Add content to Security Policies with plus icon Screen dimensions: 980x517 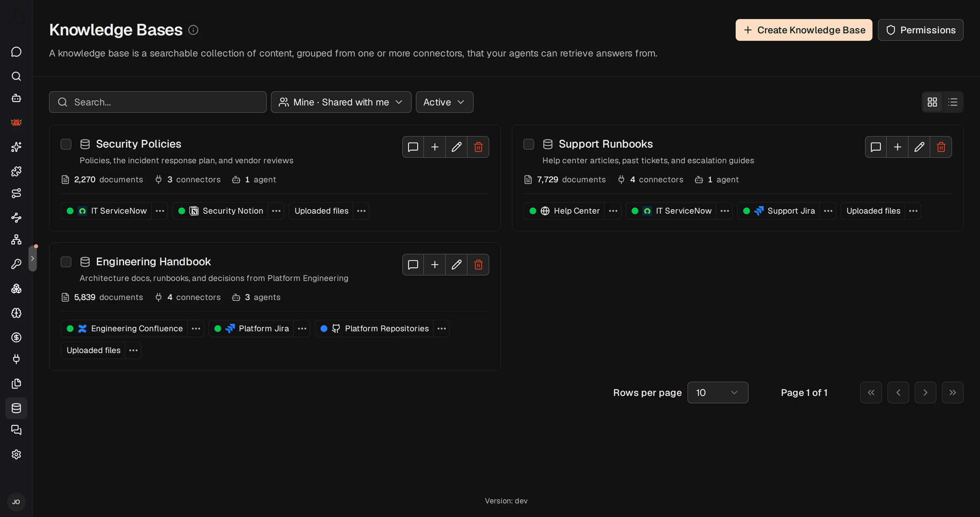[435, 147]
